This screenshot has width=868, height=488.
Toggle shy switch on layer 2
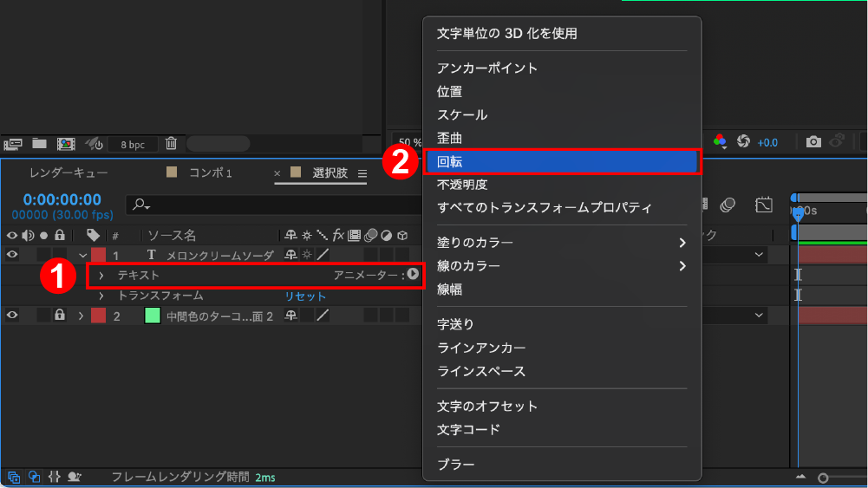290,316
